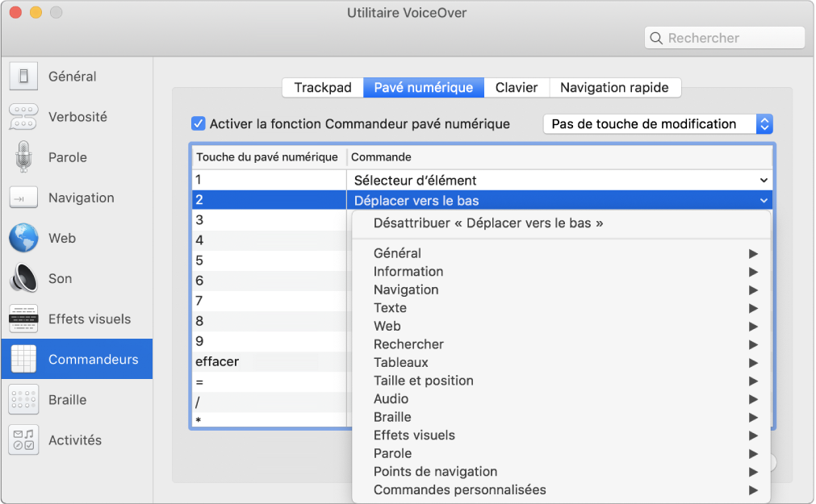Viewport: 816px width, 504px height.
Task: Disable Activer la fonction Commandeur pavé numérique
Action: (198, 123)
